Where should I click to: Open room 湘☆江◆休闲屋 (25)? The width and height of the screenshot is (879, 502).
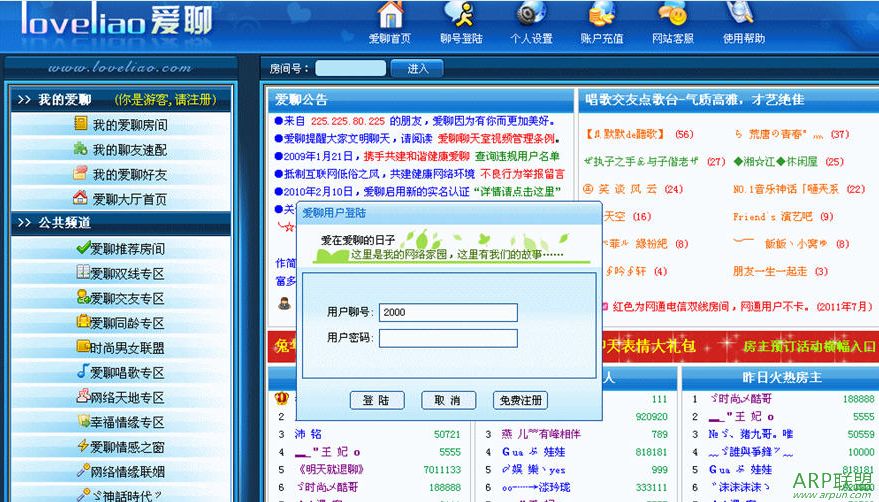[x=789, y=162]
